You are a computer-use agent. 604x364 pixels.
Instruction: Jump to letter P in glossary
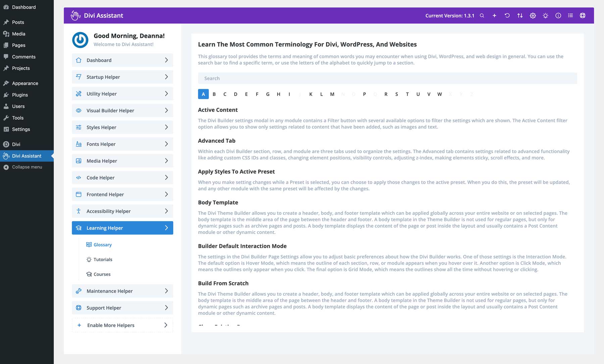pos(364,94)
